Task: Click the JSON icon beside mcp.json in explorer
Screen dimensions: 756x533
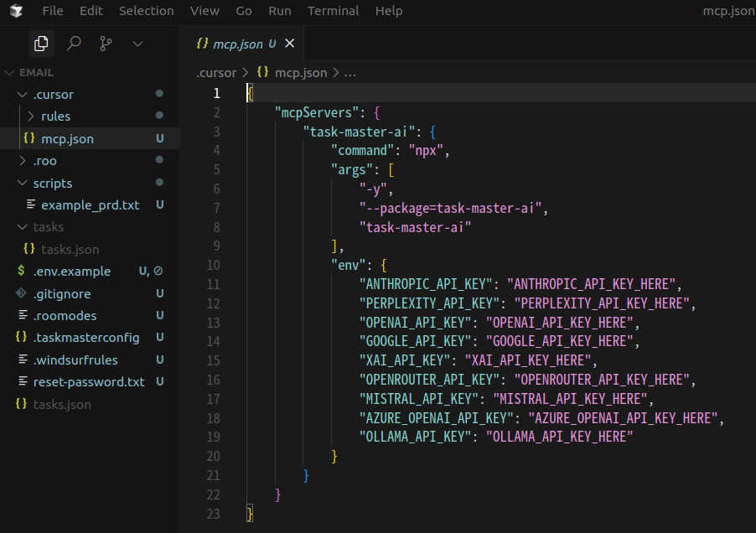Action: click(29, 138)
